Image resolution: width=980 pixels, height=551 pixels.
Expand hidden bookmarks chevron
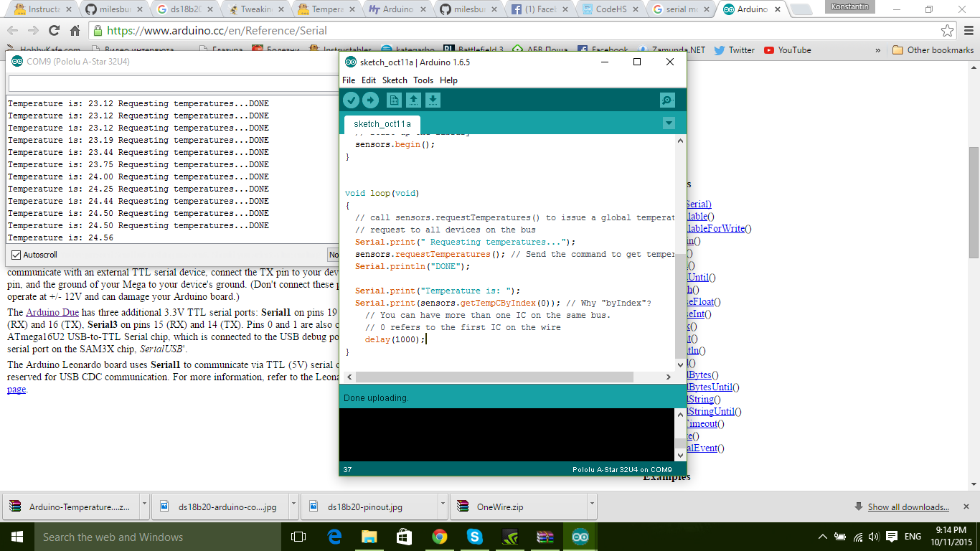coord(878,50)
